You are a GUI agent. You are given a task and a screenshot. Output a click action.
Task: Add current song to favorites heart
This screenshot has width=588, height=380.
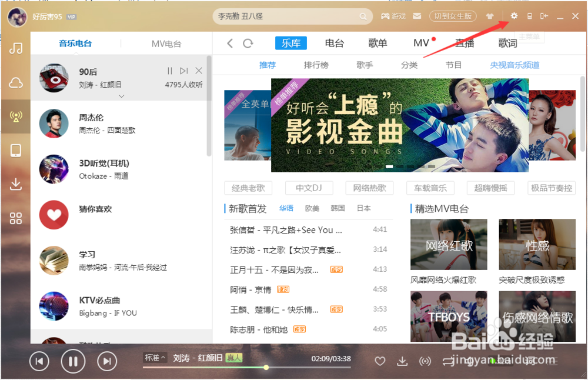pos(380,361)
